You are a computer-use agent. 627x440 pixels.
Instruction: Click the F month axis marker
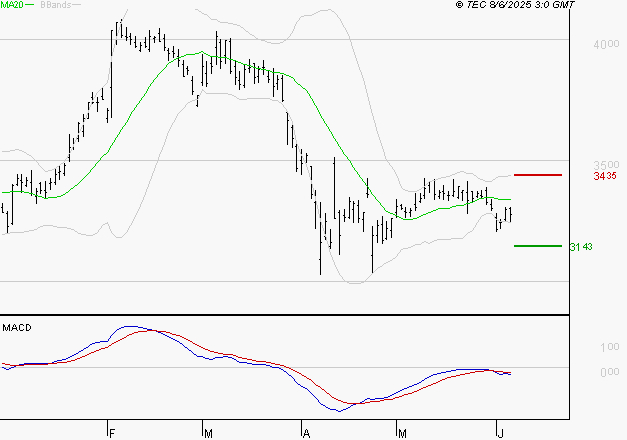(x=112, y=434)
